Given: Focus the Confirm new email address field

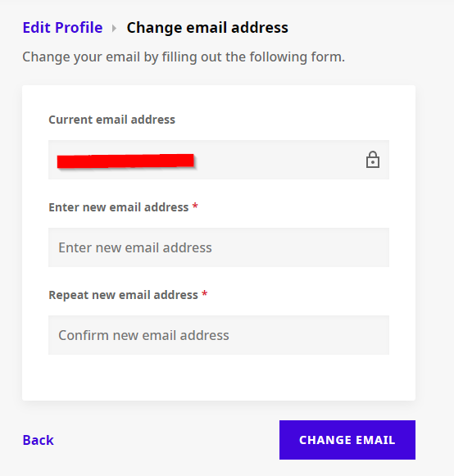Looking at the screenshot, I should click(219, 335).
